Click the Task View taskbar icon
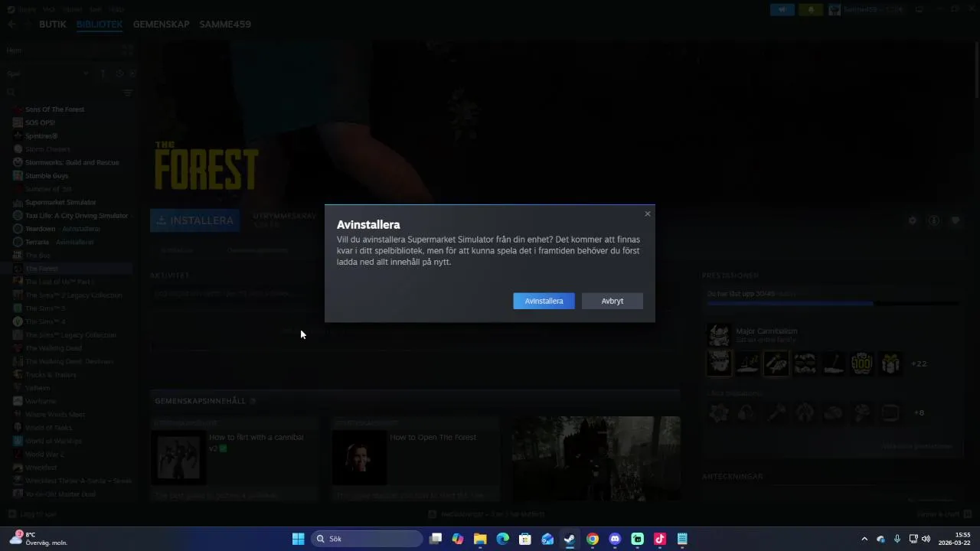Screen dimensions: 980x551 tap(436, 539)
